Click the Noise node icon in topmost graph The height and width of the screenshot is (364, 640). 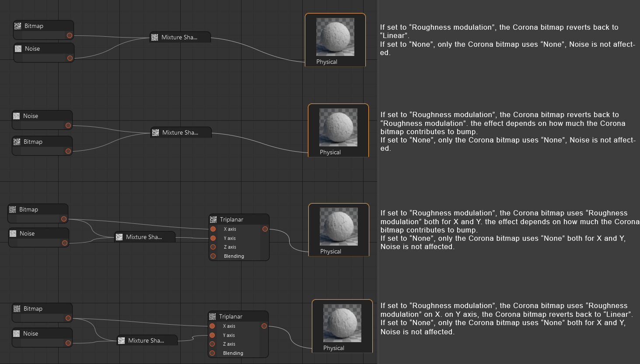coord(18,49)
